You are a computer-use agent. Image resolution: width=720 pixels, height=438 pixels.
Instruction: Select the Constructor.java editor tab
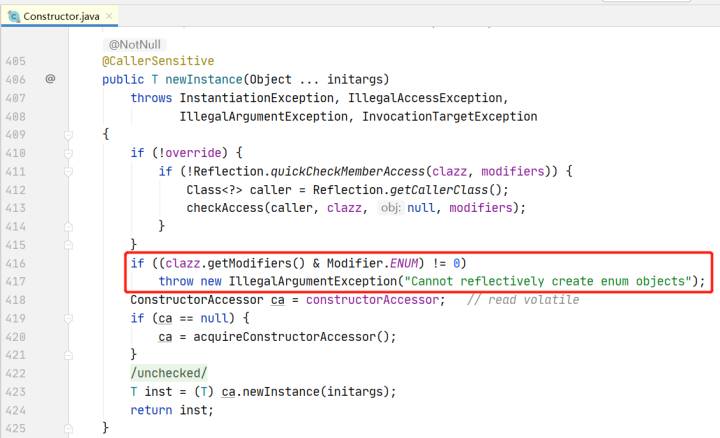[60, 17]
